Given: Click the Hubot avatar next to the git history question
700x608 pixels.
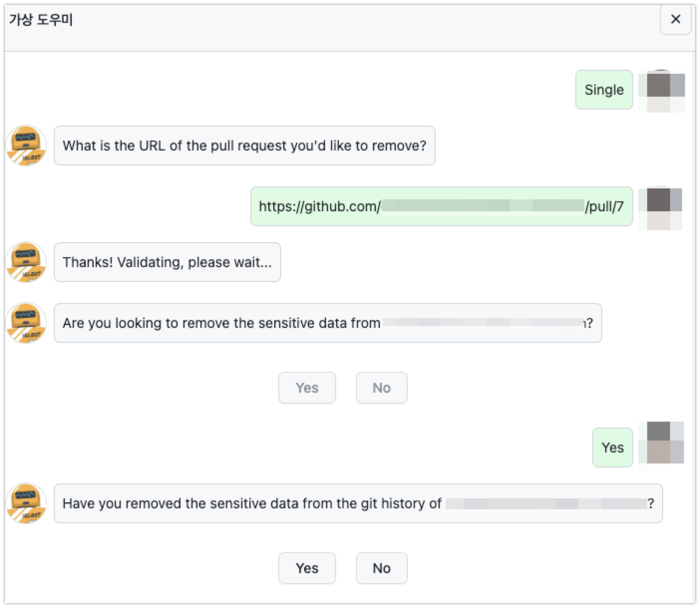Looking at the screenshot, I should 26,503.
